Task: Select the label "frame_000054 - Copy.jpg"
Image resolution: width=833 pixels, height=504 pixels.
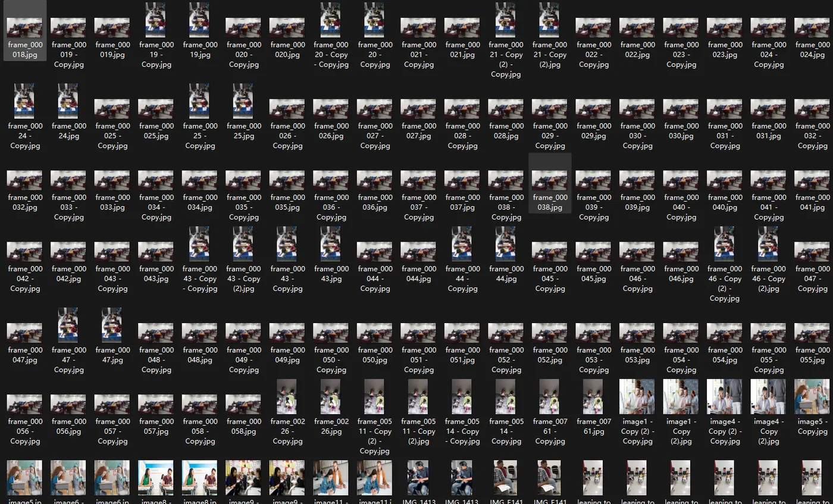Action: pos(681,360)
